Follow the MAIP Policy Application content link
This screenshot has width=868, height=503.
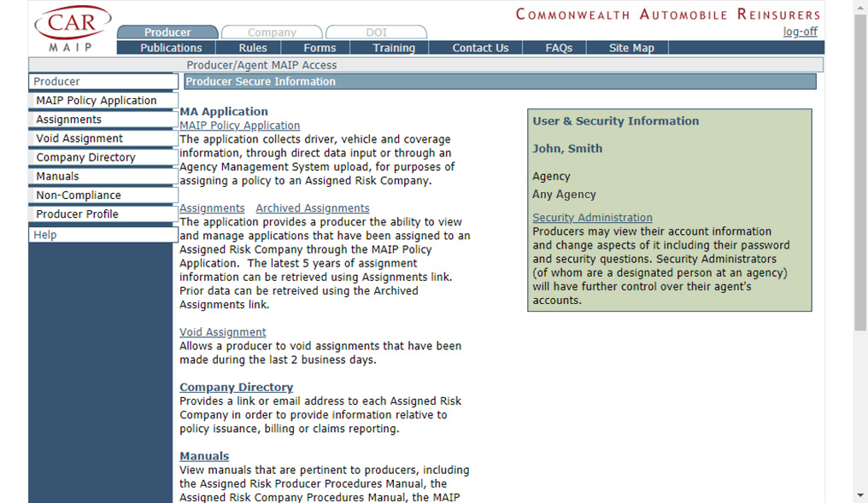click(x=240, y=126)
